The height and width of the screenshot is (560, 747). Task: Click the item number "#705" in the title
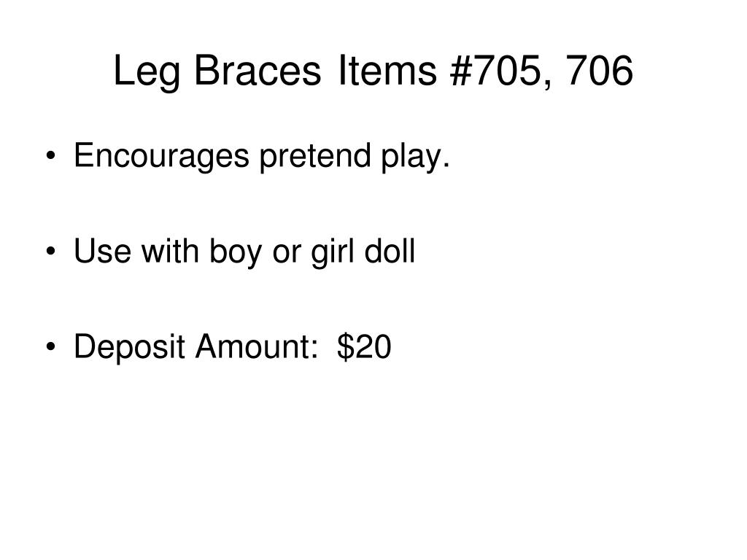point(495,70)
